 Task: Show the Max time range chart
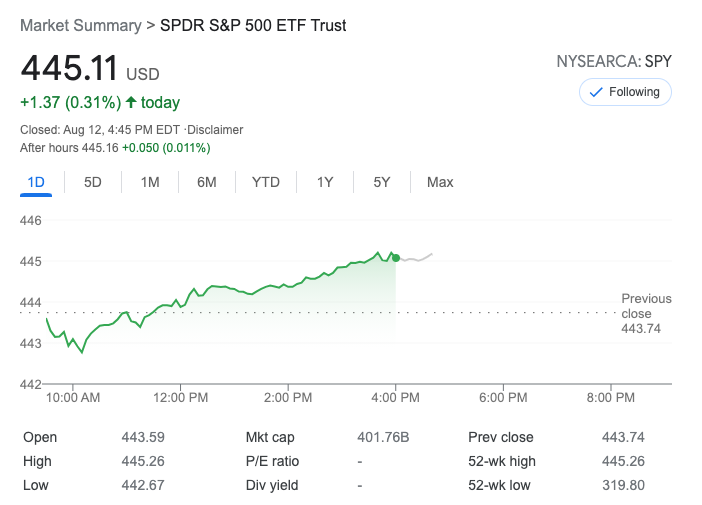[440, 182]
